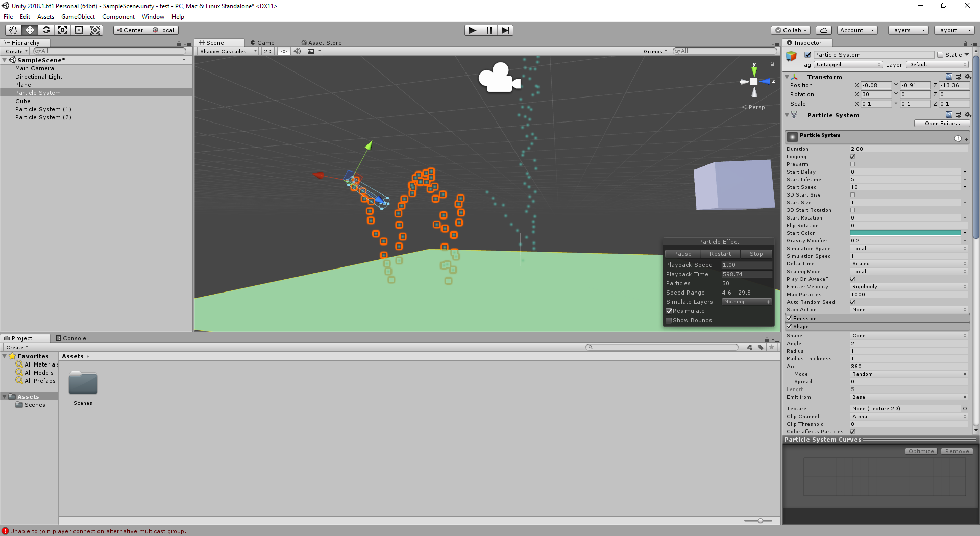Open the Gizmos dropdown
The image size is (980, 536).
(x=655, y=51)
